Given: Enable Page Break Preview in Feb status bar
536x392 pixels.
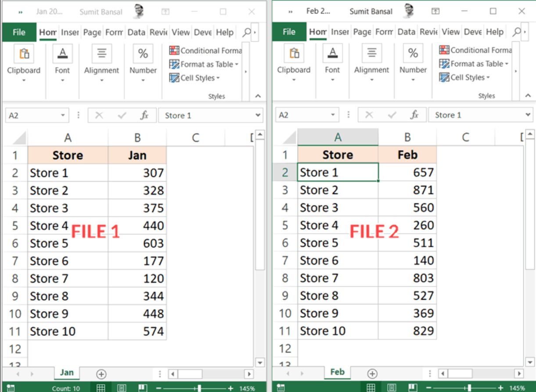Looking at the screenshot, I should 413,388.
